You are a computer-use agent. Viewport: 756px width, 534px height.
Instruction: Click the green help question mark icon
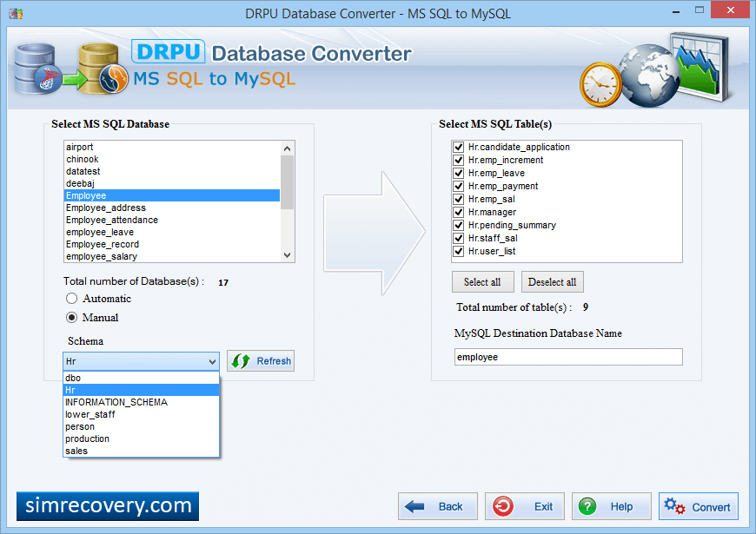(x=587, y=506)
